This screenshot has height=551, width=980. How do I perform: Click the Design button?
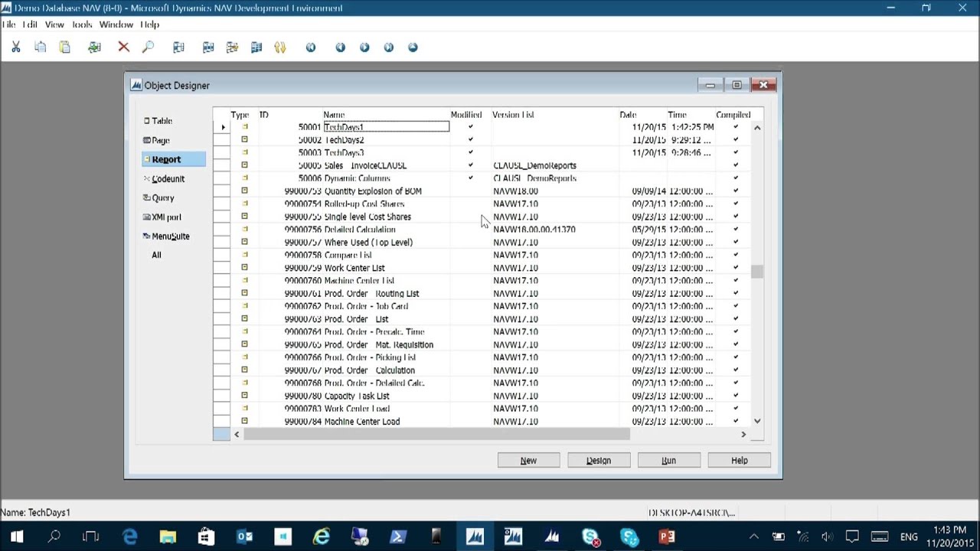tap(599, 461)
